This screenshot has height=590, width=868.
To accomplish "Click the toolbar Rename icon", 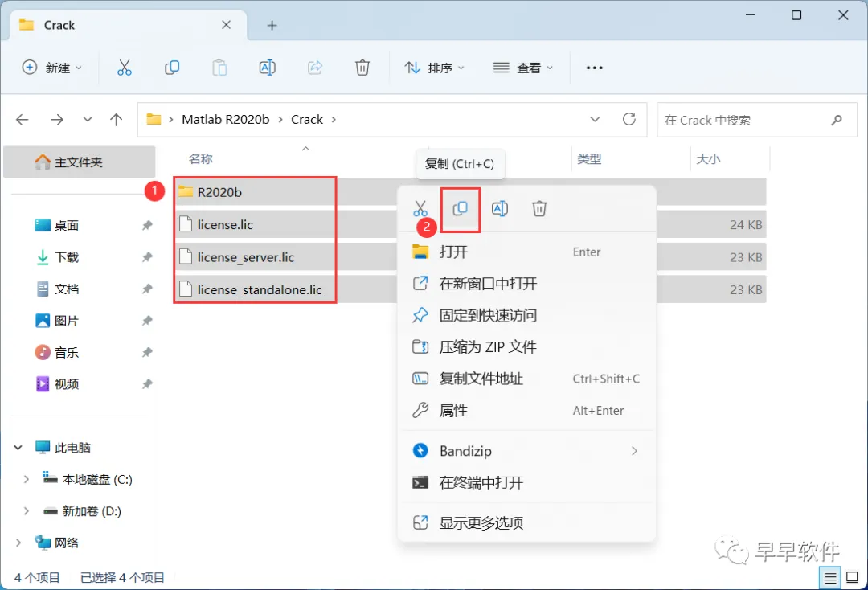I will pyautogui.click(x=268, y=68).
